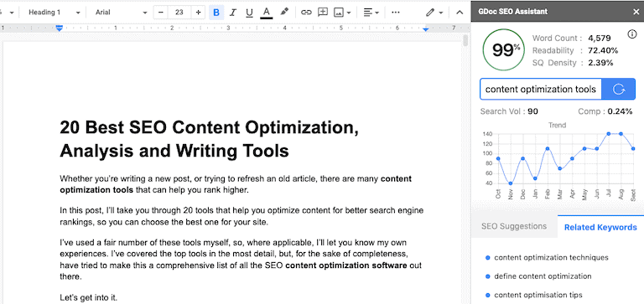Collapse the toolbar with the up chevron
Viewport: 644px width, 304px height.
pyautogui.click(x=460, y=13)
